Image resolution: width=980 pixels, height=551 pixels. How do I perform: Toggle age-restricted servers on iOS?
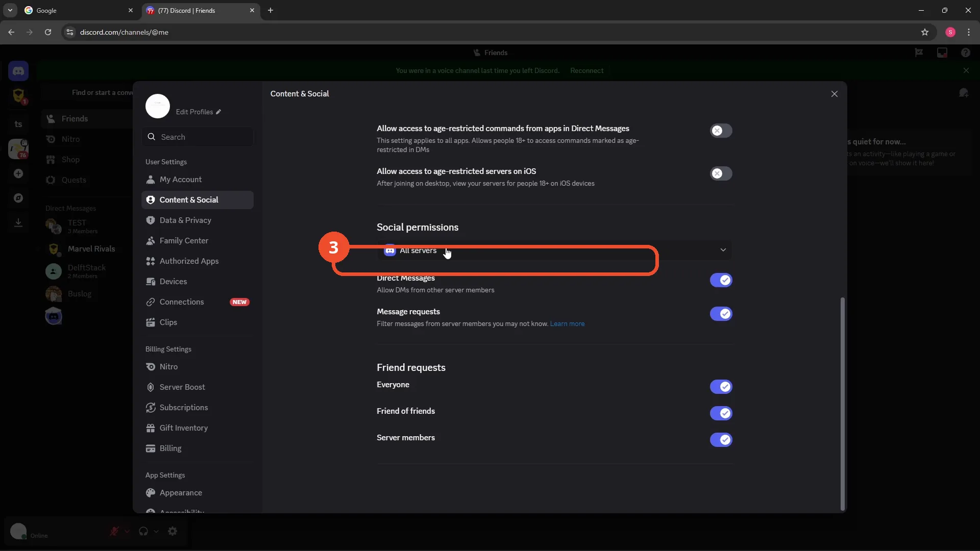coord(721,173)
